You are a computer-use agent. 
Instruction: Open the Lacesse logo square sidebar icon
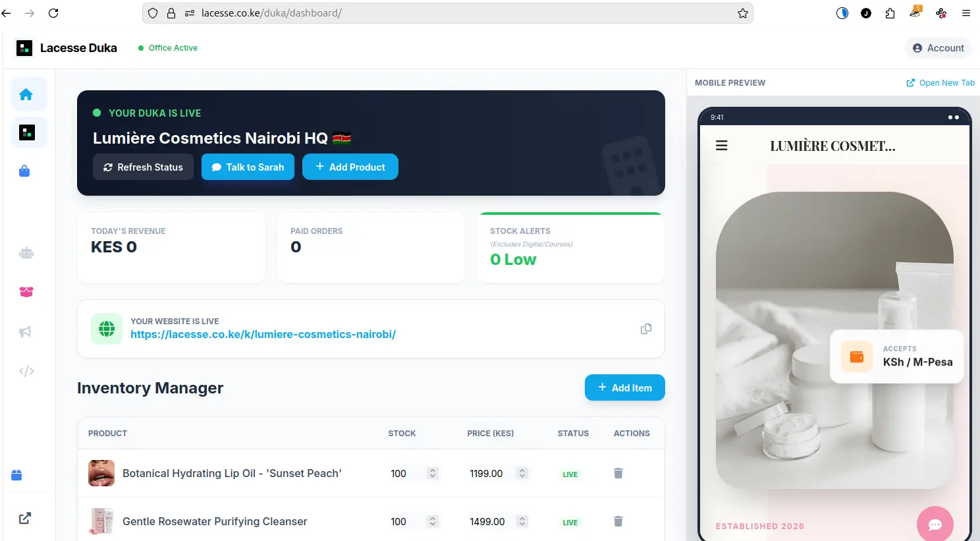click(x=26, y=132)
